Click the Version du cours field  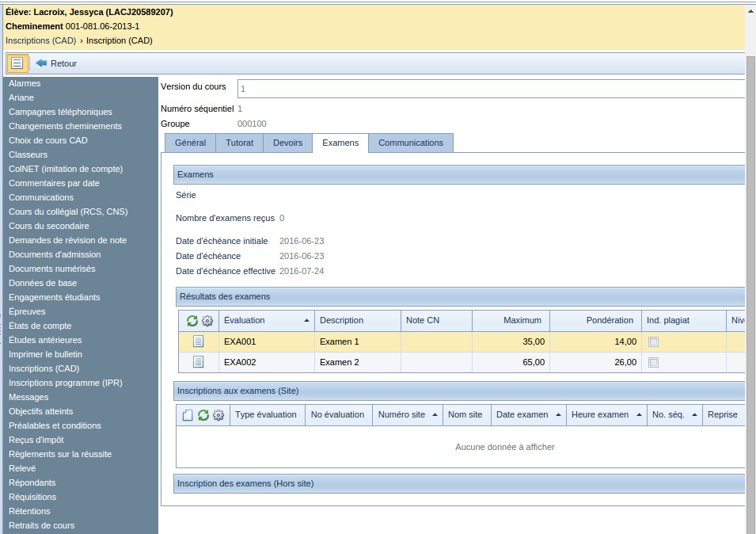[491, 89]
